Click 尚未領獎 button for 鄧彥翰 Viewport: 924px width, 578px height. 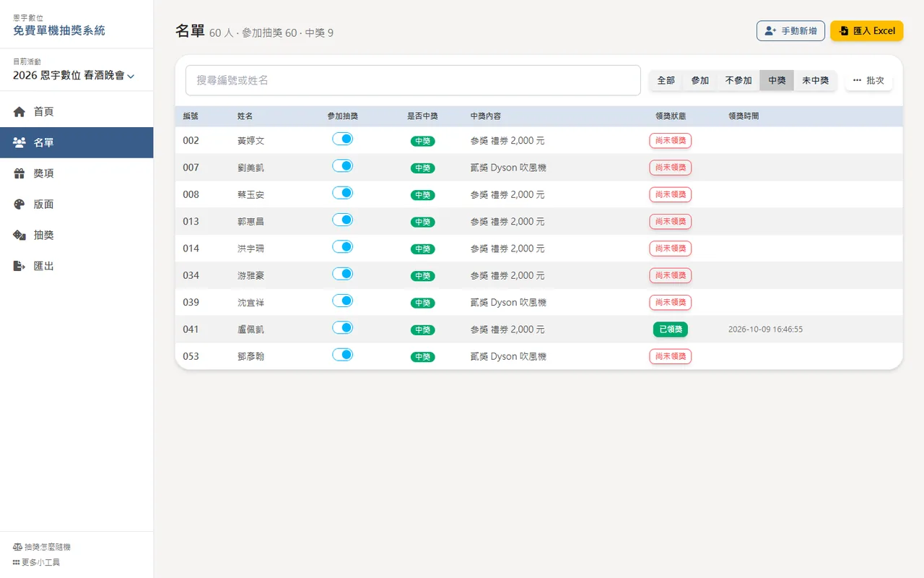coord(671,356)
